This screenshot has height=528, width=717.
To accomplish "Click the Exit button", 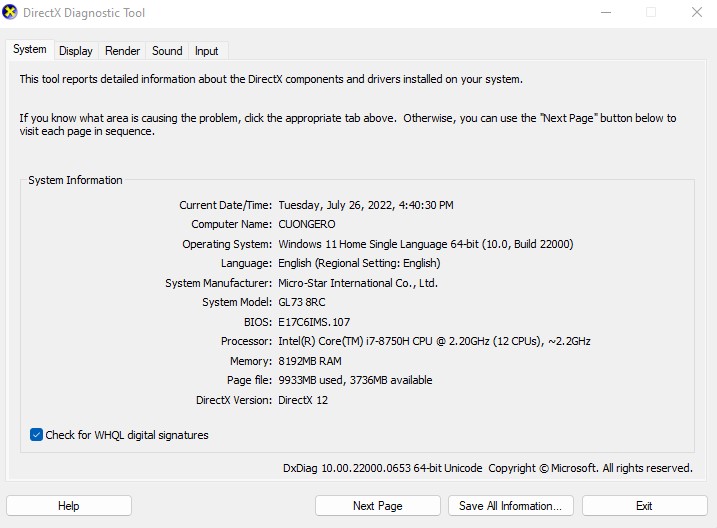I will pyautogui.click(x=644, y=506).
